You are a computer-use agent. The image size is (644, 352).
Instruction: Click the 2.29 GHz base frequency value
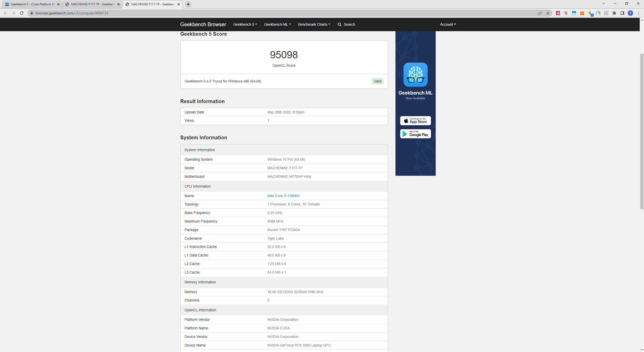275,213
